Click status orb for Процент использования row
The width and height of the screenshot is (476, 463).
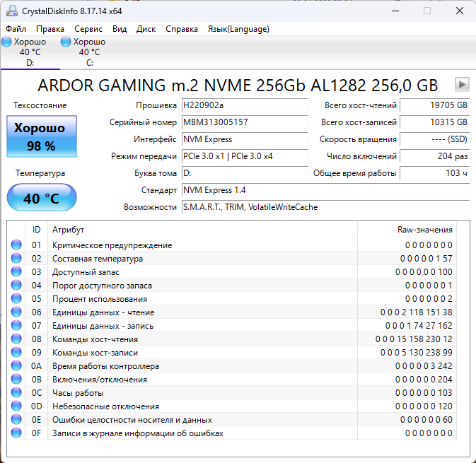(16, 299)
